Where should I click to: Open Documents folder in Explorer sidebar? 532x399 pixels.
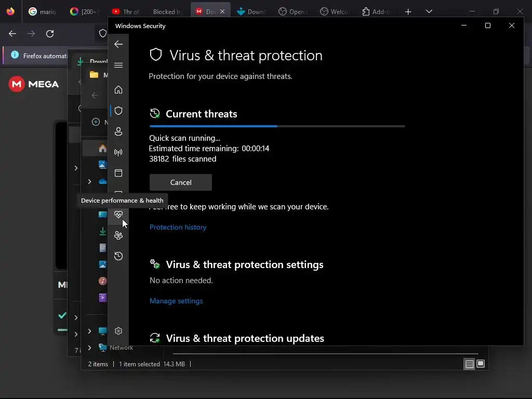(102, 248)
